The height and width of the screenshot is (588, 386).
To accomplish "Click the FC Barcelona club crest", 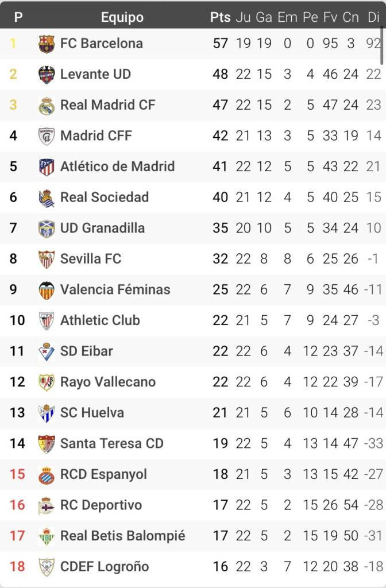I will (47, 44).
